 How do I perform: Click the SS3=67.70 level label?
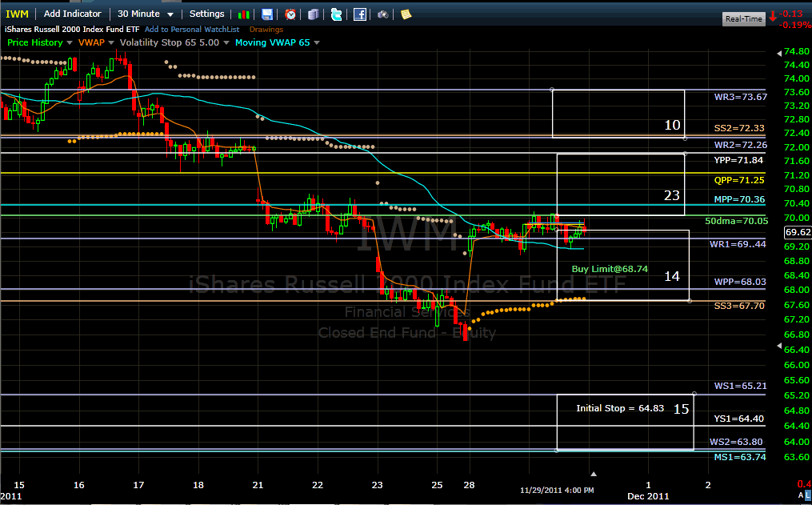pos(739,306)
